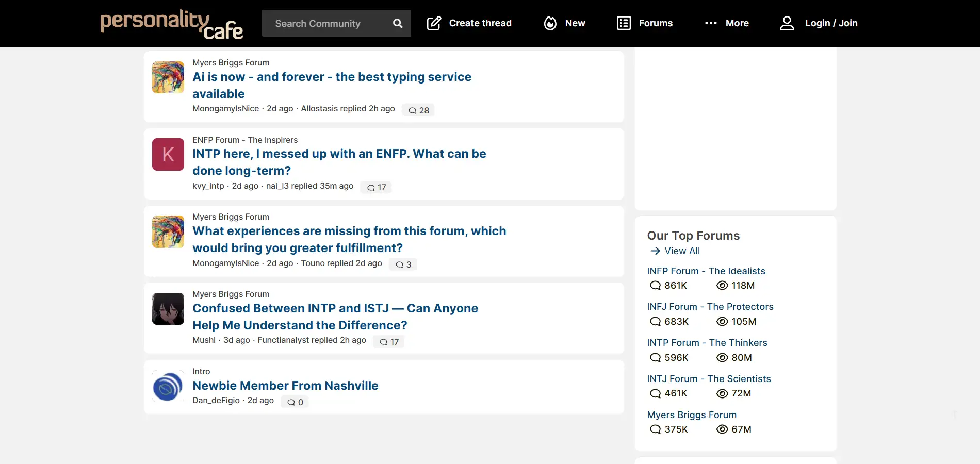Open INFP Forum - The Idealists
Image resolution: width=980 pixels, height=464 pixels.
pos(706,271)
